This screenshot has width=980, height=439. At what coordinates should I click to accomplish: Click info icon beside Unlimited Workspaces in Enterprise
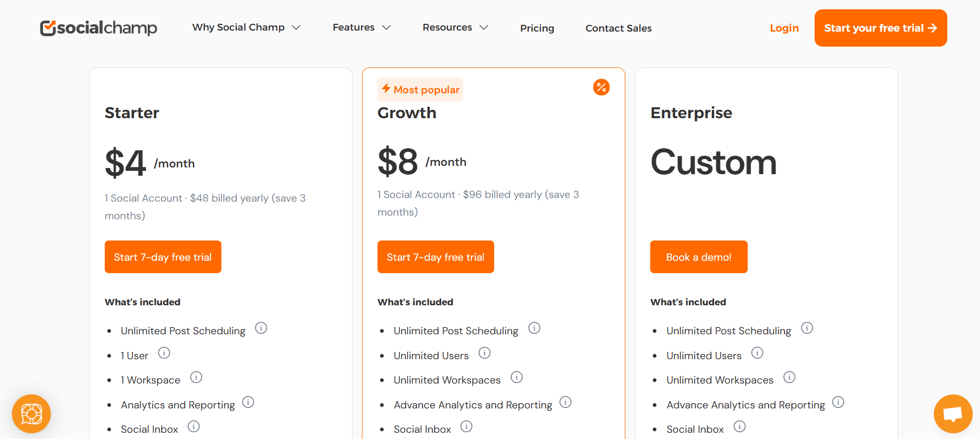click(790, 377)
